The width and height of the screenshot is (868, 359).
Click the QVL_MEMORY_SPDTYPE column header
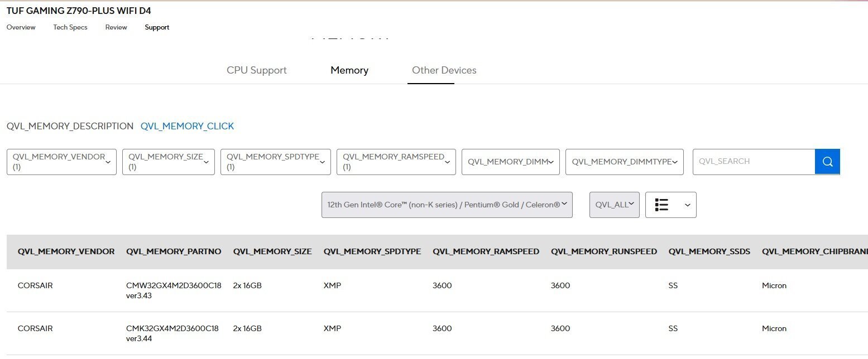tap(372, 251)
